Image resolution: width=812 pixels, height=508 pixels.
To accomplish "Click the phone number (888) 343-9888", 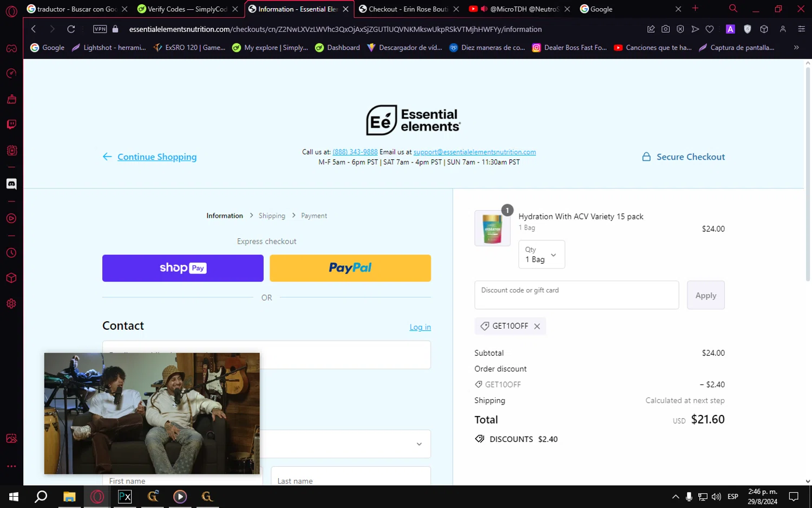I will (x=355, y=152).
